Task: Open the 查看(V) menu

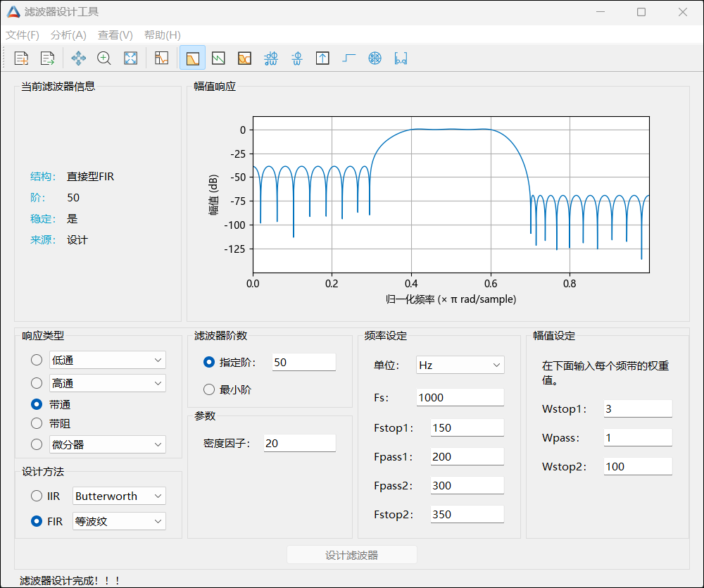Action: (115, 35)
